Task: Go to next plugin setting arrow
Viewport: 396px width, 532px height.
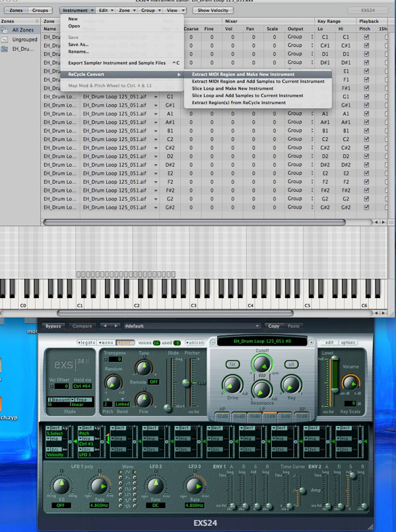Action: coord(115,326)
